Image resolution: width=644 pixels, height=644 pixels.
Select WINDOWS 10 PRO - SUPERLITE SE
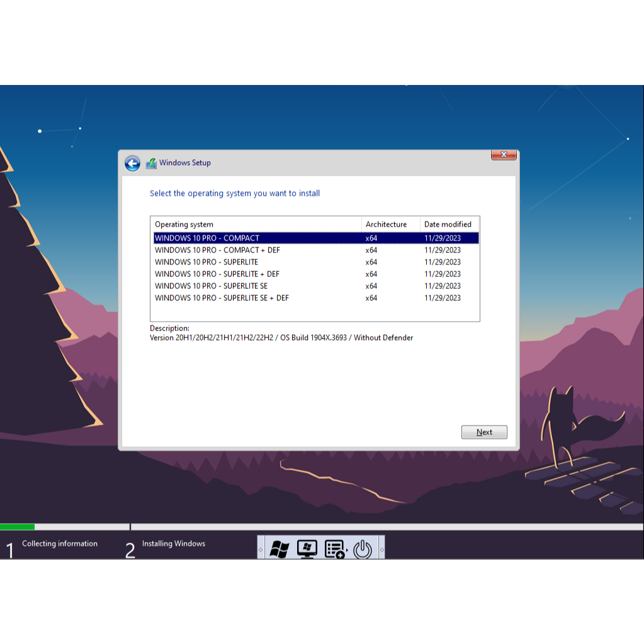pos(316,285)
